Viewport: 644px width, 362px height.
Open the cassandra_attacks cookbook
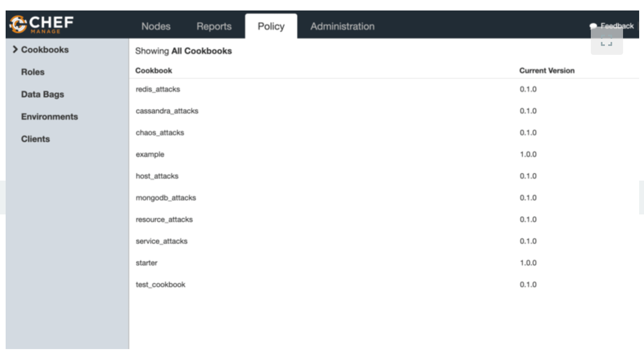click(167, 111)
